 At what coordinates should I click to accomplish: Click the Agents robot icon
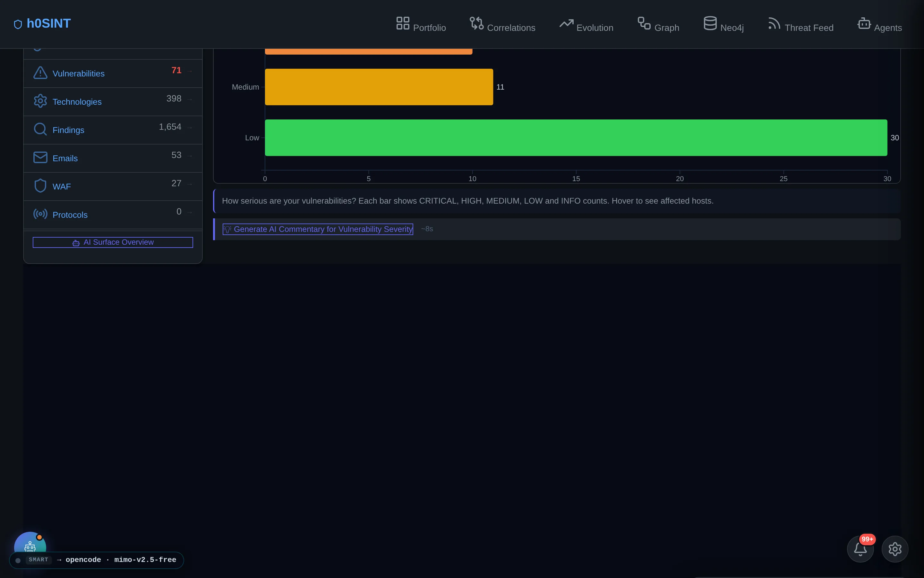pyautogui.click(x=864, y=23)
